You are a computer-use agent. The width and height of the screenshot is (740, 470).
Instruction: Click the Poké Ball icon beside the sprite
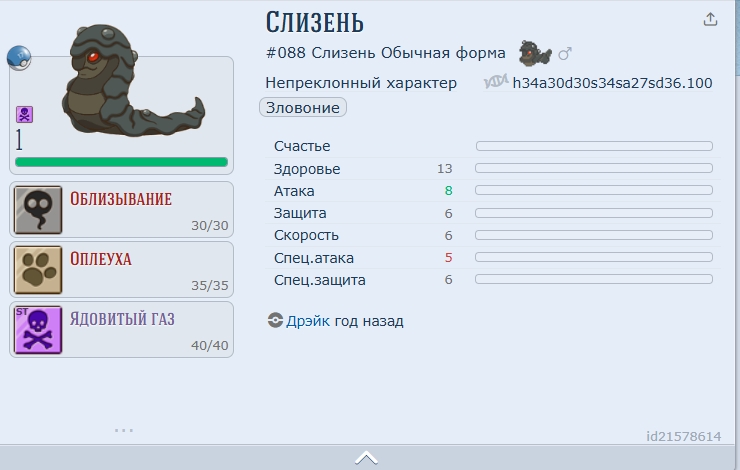[x=19, y=58]
